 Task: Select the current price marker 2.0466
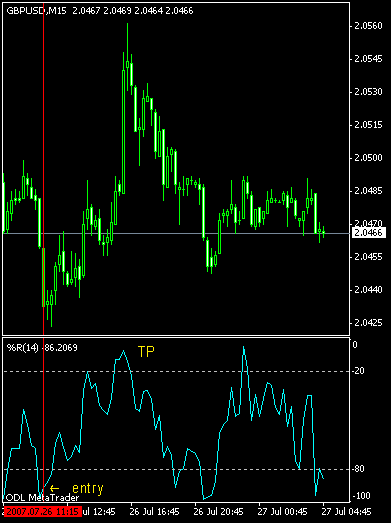tap(368, 232)
